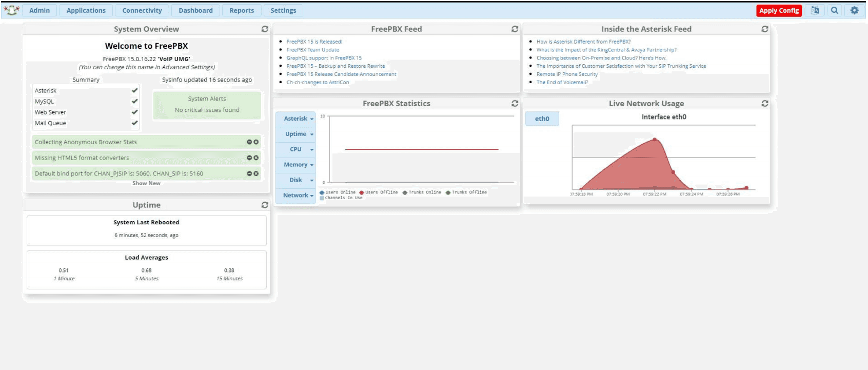Image resolution: width=868 pixels, height=370 pixels.
Task: Dismiss the Collecting Anonymous Browser Stats notice
Action: point(256,142)
